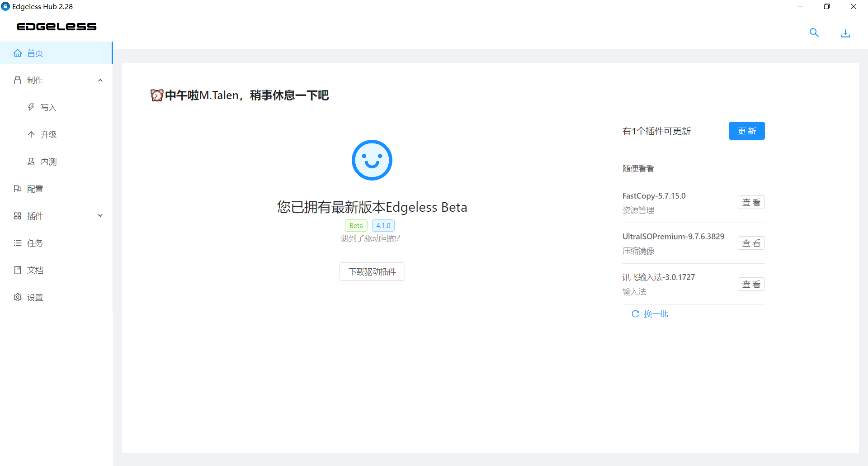
Task: View the FastCopy-5.7.15.0 plugin
Action: click(751, 202)
